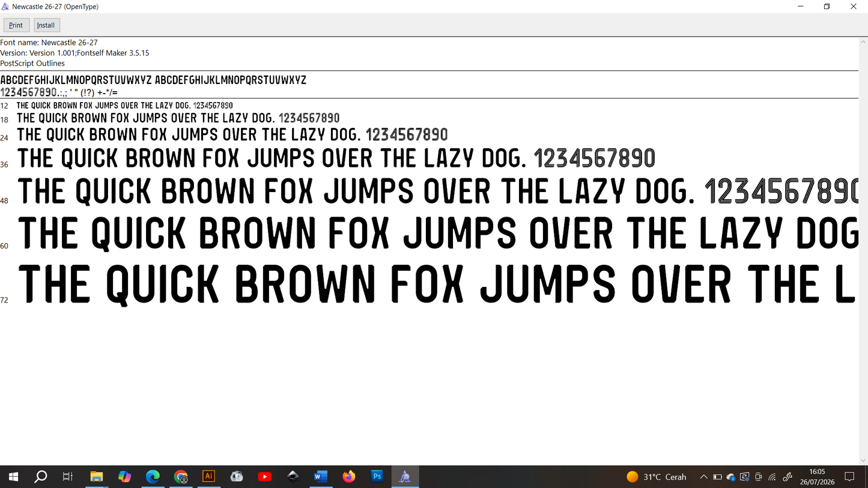Switch to Photoshop in taskbar
868x488 pixels.
point(377,477)
